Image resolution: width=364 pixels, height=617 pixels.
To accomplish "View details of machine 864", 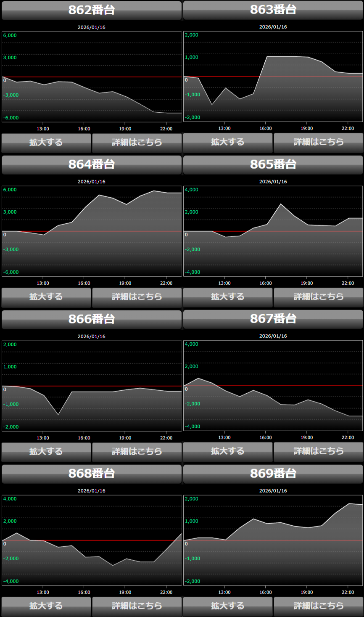I will [137, 297].
